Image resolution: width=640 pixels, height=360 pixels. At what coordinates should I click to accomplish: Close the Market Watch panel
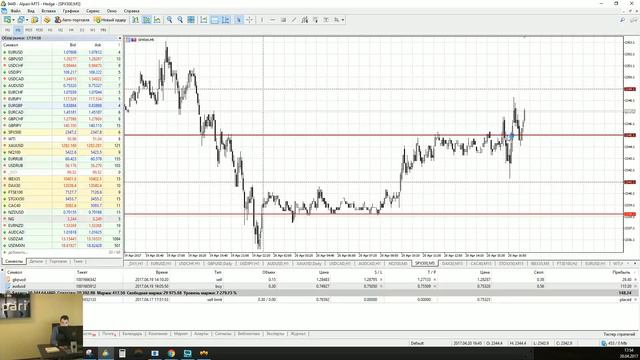coord(120,38)
